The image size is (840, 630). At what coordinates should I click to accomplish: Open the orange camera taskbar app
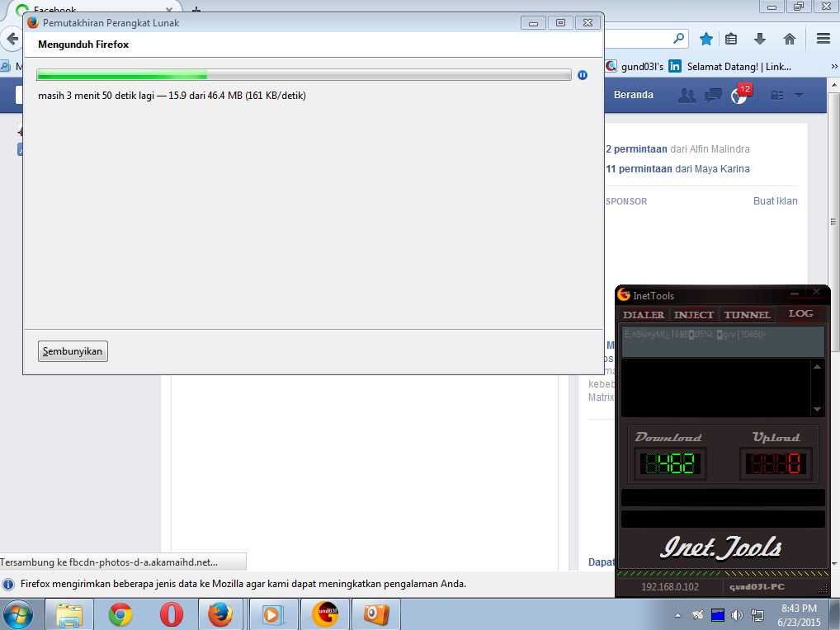coord(376,614)
